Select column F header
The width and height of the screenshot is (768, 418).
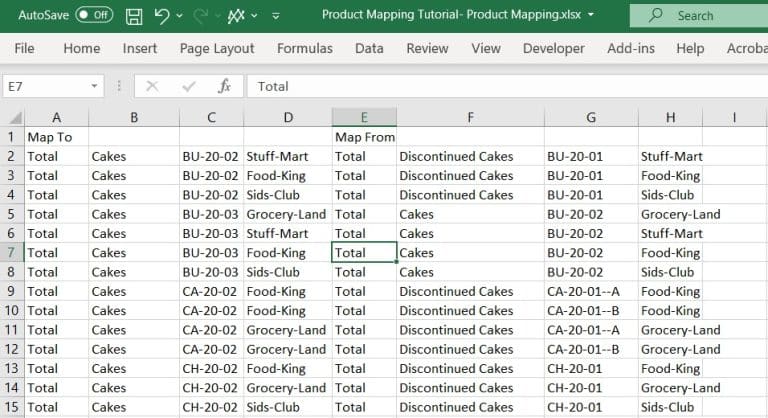470,118
